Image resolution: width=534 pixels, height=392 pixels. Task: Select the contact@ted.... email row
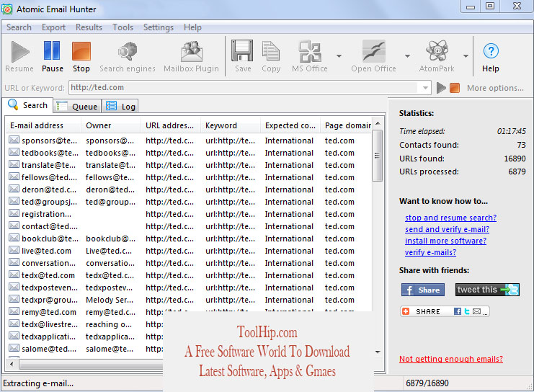click(x=190, y=226)
